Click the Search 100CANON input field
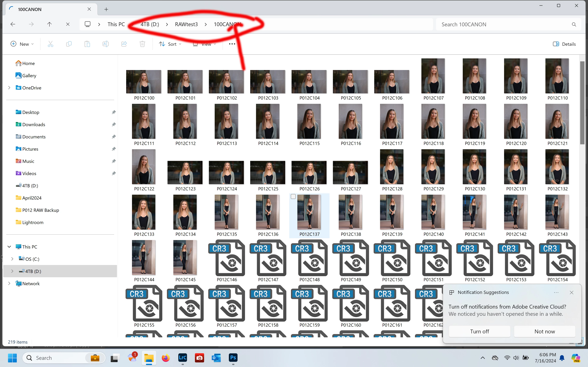The width and height of the screenshot is (588, 367). point(503,24)
